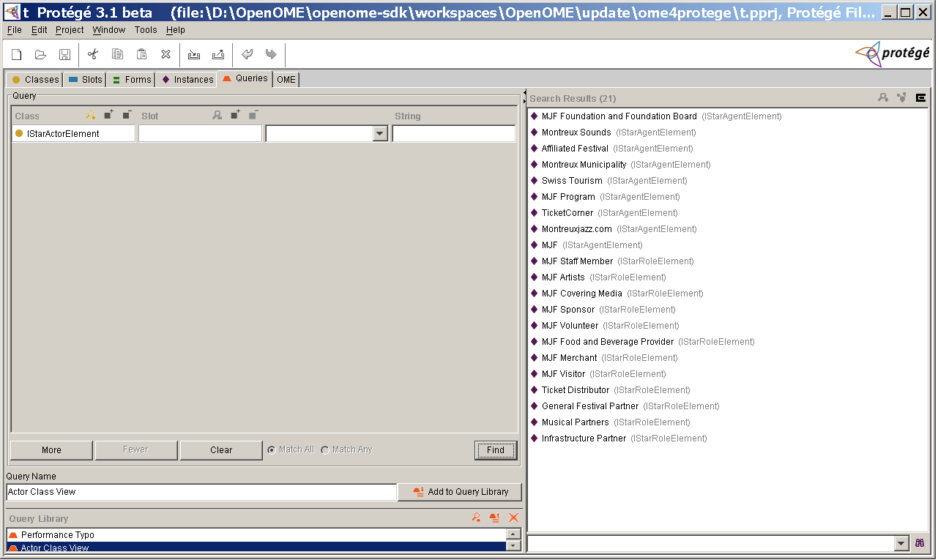Select the Match All radio button
The height and width of the screenshot is (560, 938).
coord(270,449)
